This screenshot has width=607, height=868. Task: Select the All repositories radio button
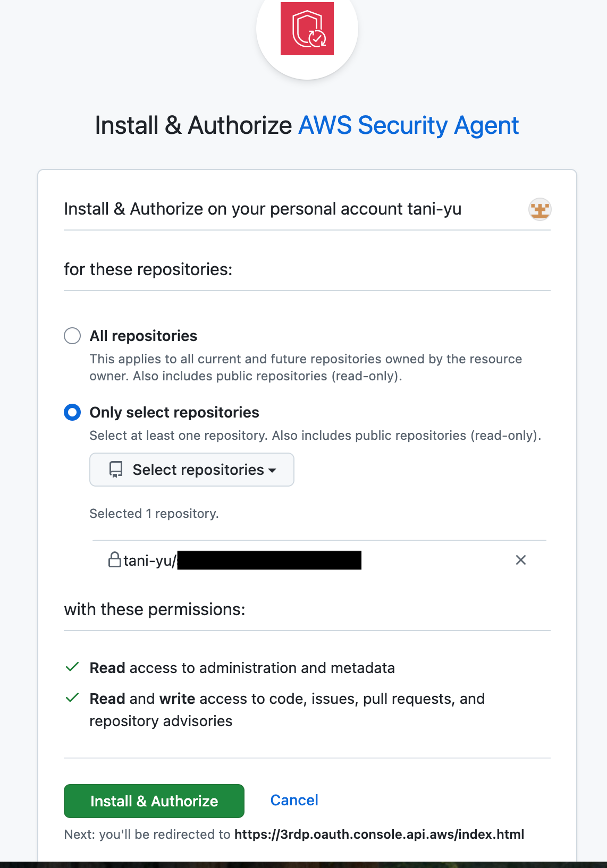click(72, 336)
